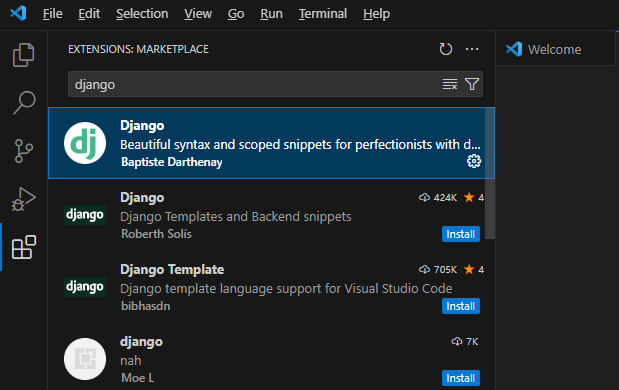The image size is (619, 390).
Task: Open the Search view in activity bar
Action: 24,103
